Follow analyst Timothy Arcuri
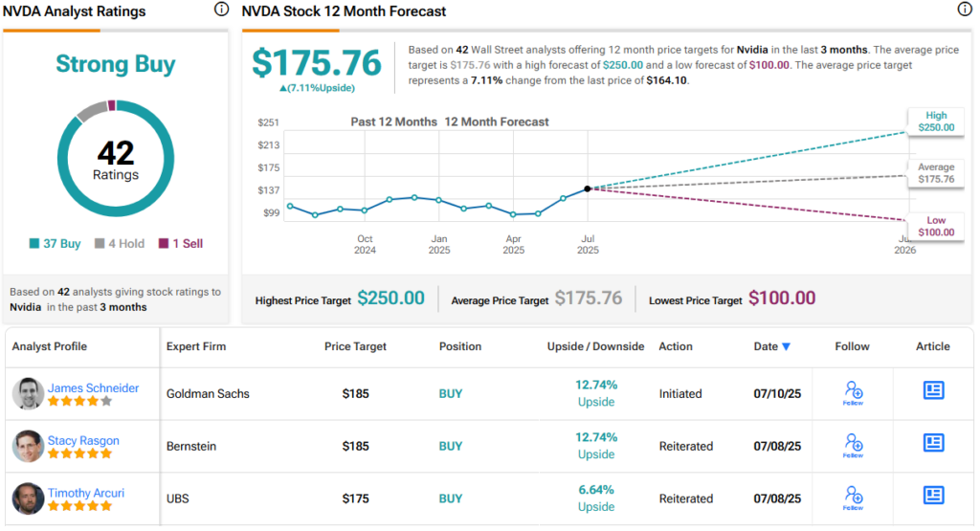This screenshot has width=980, height=531. coord(853,498)
